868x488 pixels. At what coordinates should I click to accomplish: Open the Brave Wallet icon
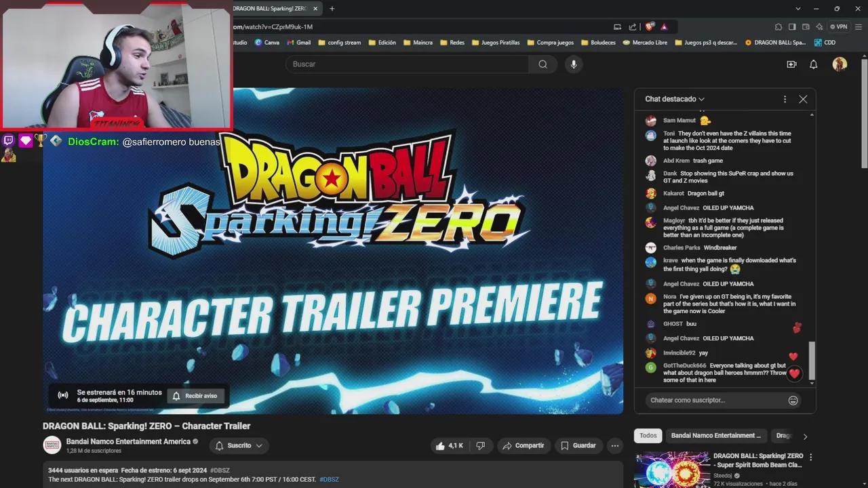tap(806, 26)
